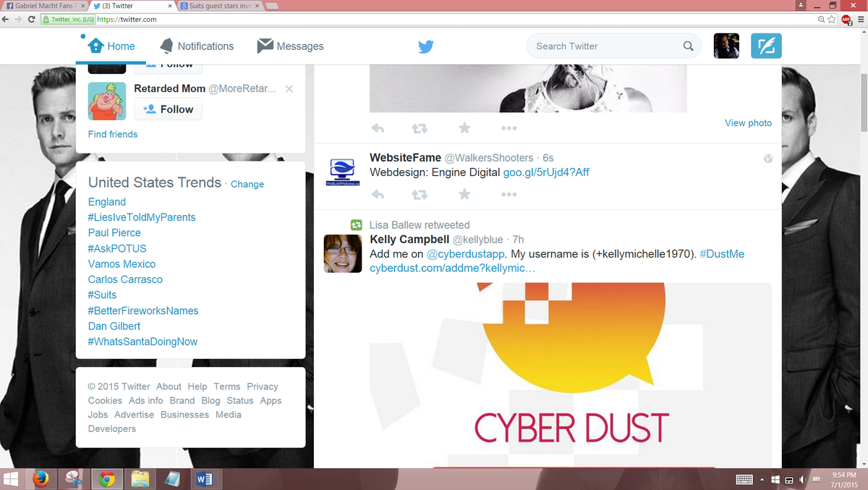
Task: Open the Home tab on Twitter
Action: (x=111, y=46)
